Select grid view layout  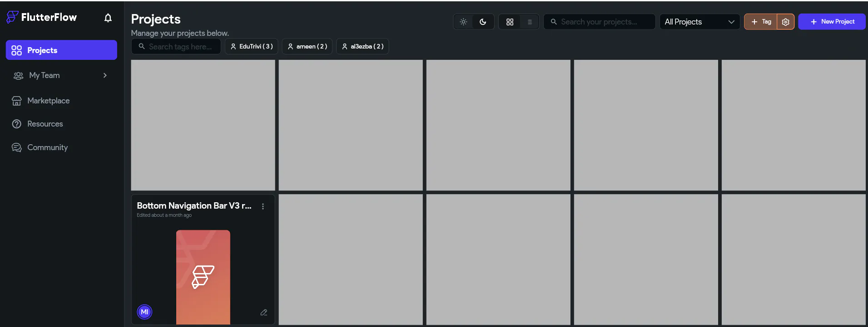510,22
